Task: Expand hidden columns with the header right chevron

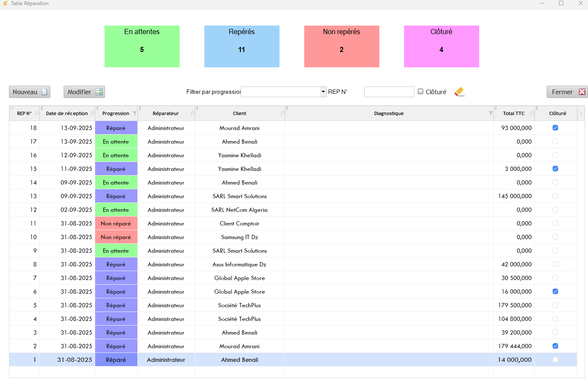Action: [581, 113]
